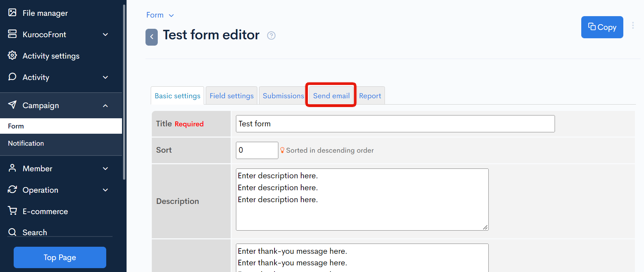Collapse the Campaign menu chevron
Image resolution: width=644 pixels, height=272 pixels.
pos(106,106)
